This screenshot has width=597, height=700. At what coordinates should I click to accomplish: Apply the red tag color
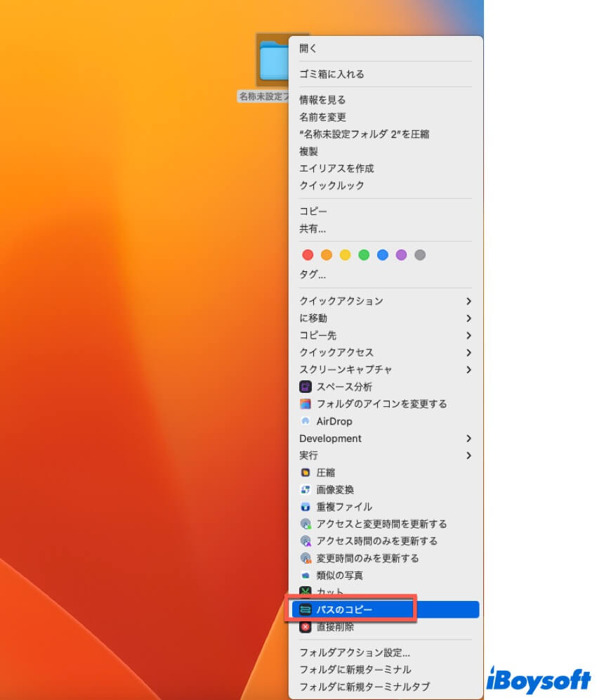pos(308,255)
